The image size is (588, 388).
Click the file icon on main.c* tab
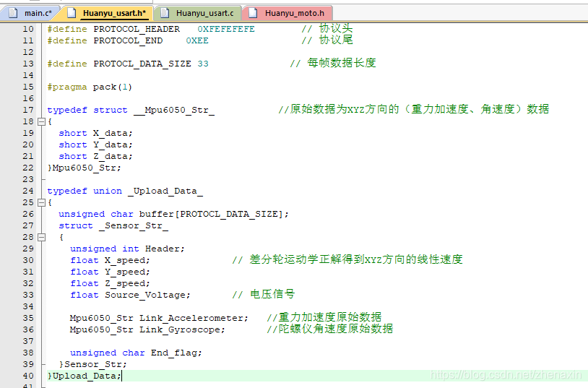[x=13, y=13]
